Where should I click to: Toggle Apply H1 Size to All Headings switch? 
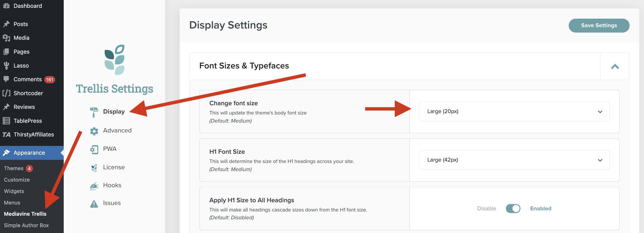513,209
